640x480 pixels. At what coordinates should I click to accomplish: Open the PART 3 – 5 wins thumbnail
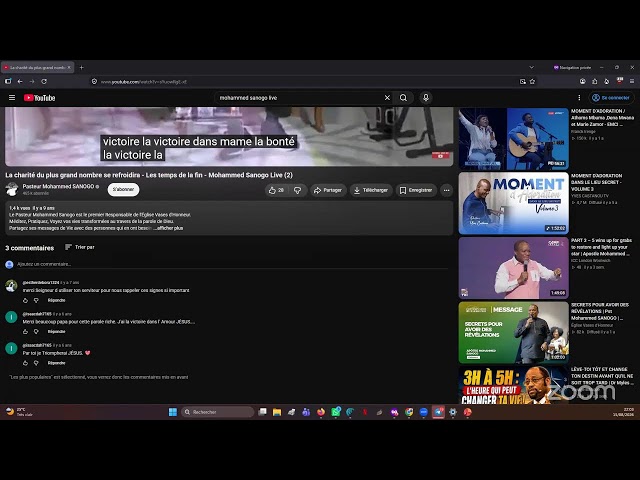(513, 268)
